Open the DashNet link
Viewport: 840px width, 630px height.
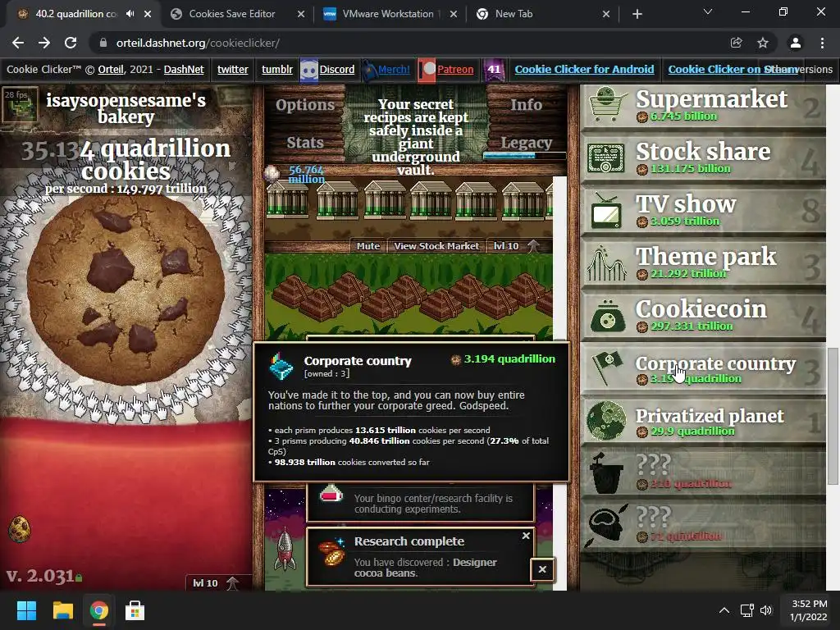(184, 69)
